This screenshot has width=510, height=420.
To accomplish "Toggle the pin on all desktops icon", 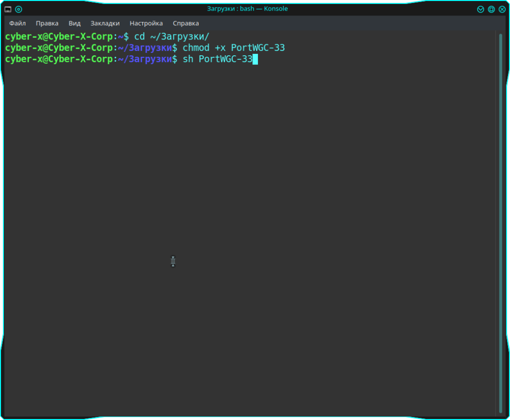I will [x=18, y=9].
